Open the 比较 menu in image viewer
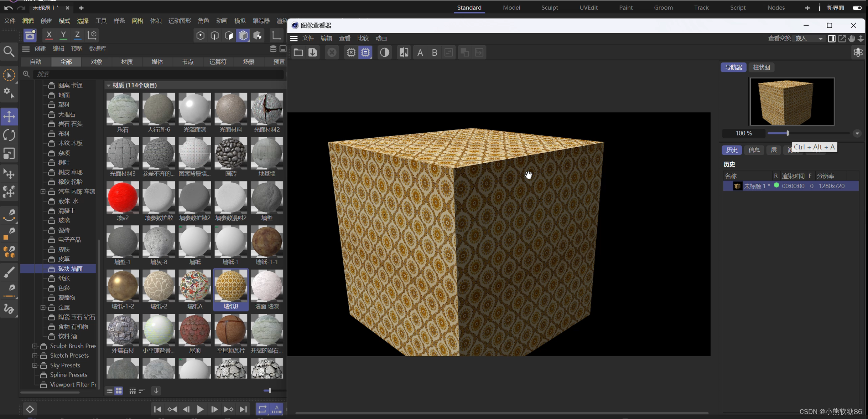 [x=363, y=38]
